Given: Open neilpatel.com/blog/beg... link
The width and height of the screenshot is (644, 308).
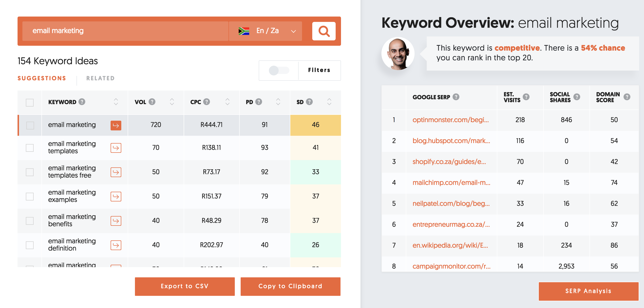Looking at the screenshot, I should click(x=451, y=203).
